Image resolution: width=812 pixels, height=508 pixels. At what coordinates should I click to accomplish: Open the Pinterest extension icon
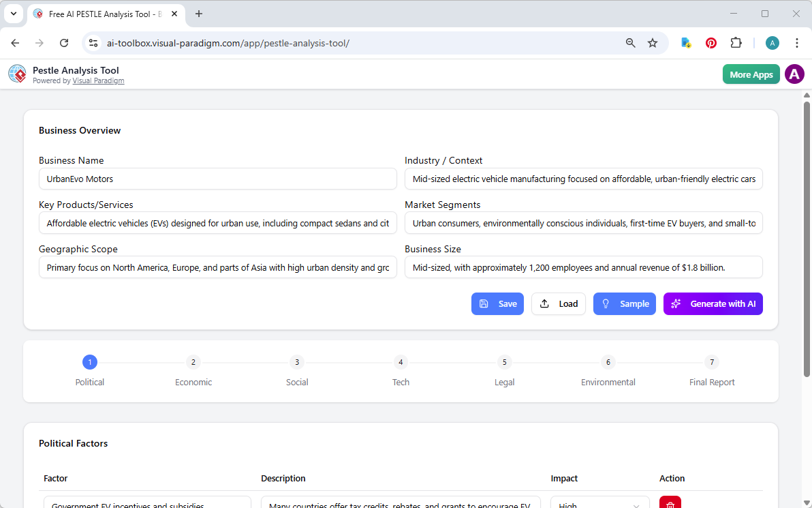click(x=710, y=42)
